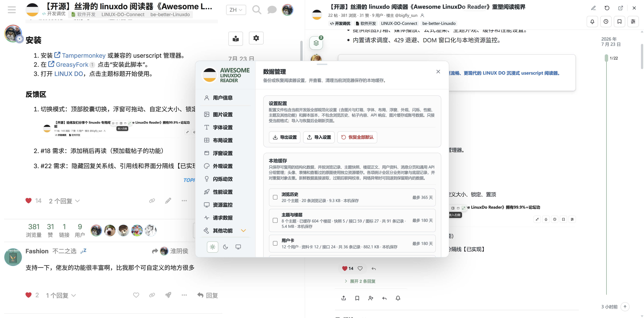Copy link icon on the first post

[x=152, y=200]
